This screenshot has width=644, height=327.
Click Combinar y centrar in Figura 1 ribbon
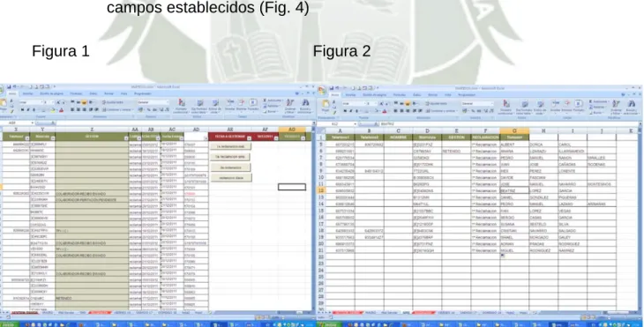118,109
